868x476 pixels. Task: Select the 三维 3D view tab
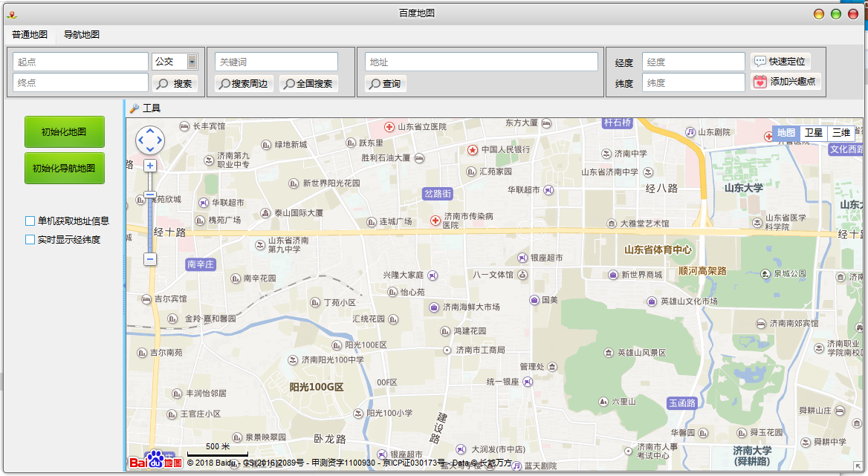click(841, 133)
